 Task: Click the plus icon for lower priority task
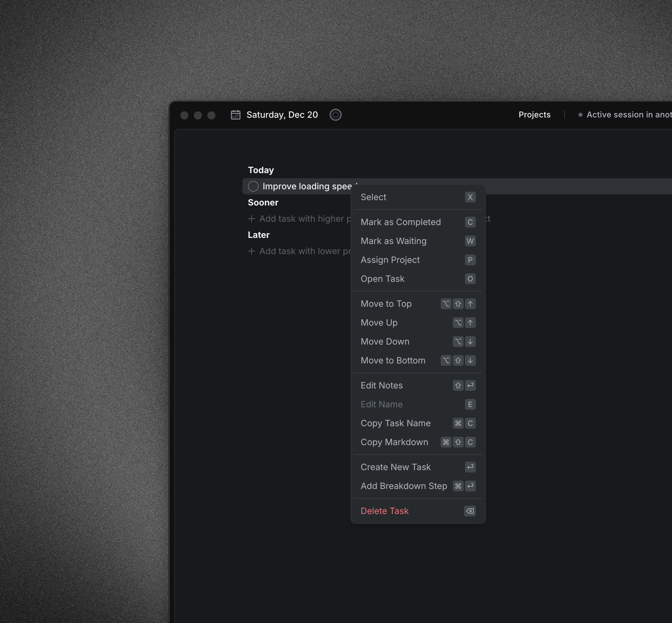pyautogui.click(x=251, y=251)
